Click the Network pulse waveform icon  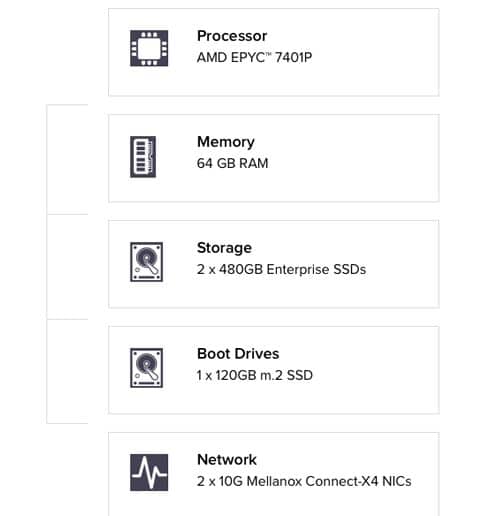pos(149,472)
